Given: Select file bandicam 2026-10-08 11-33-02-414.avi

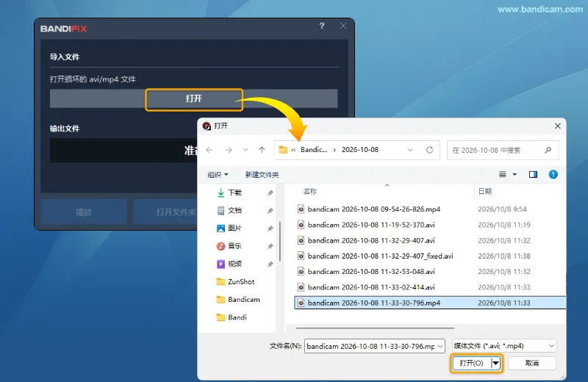Looking at the screenshot, I should 371,287.
